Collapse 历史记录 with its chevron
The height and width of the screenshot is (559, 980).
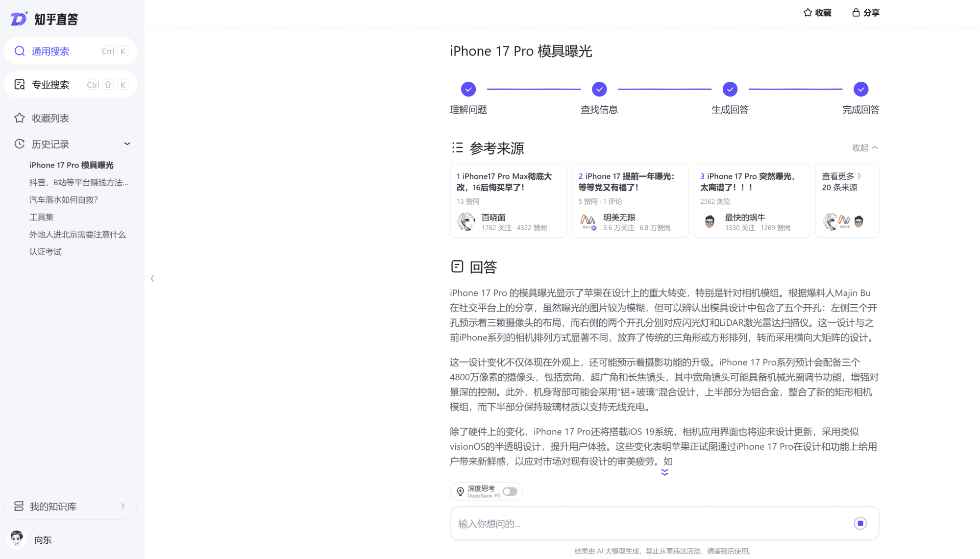point(127,144)
